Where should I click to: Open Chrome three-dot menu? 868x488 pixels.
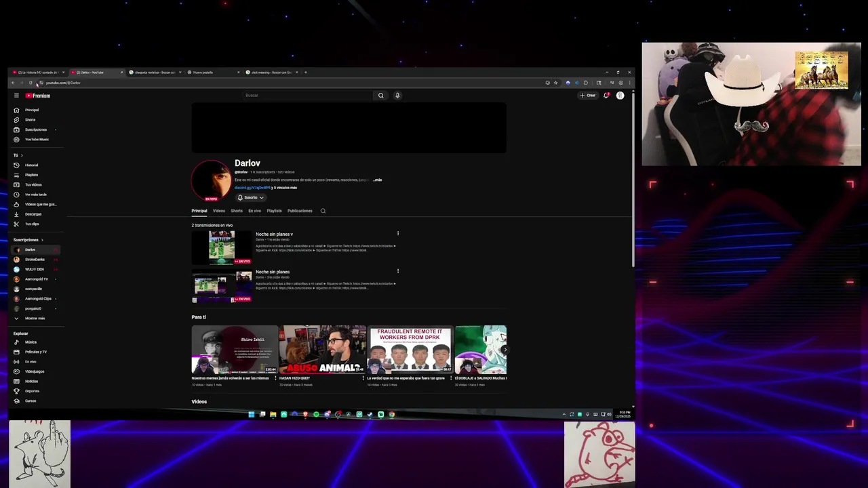point(630,83)
